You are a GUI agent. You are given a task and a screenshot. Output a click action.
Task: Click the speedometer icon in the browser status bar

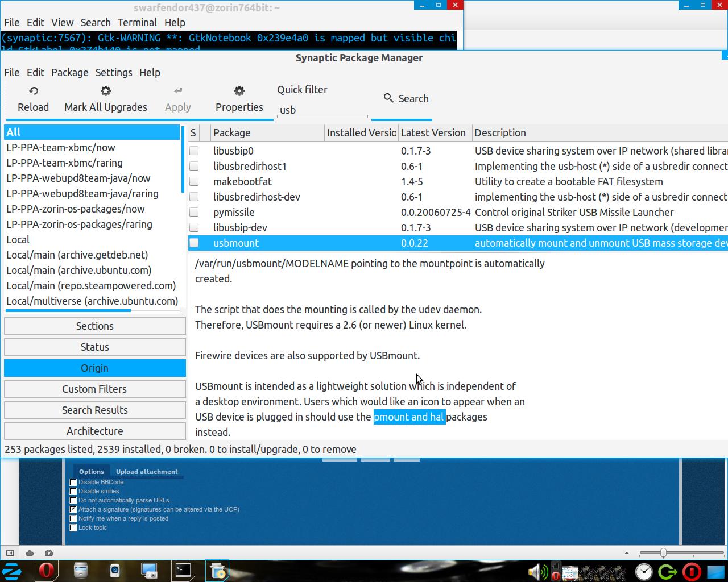pyautogui.click(x=49, y=553)
